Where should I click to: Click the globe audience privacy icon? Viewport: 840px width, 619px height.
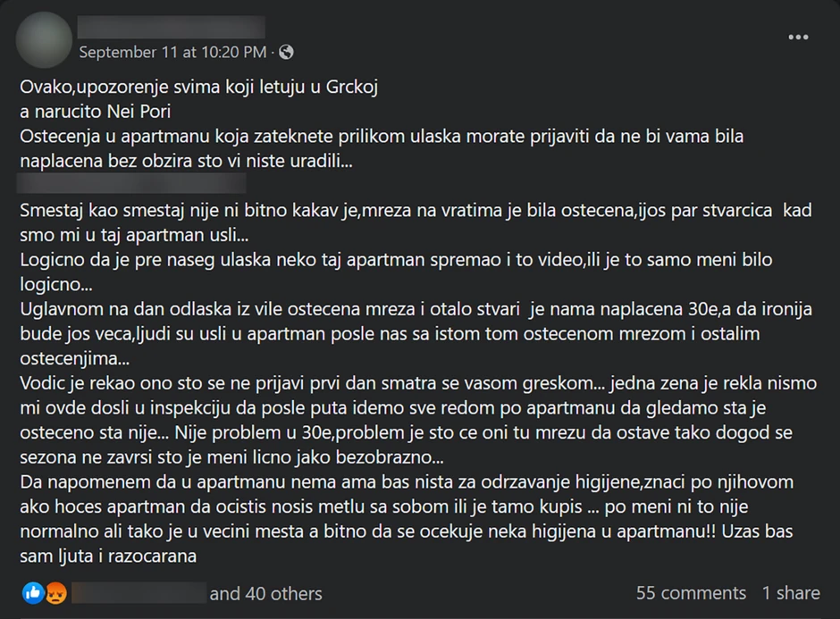coord(284,53)
